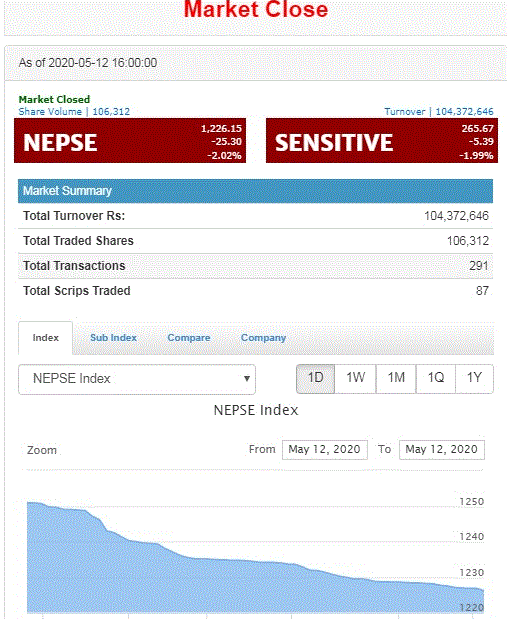
Task: Click the red NEPSE index banner
Action: [130, 141]
